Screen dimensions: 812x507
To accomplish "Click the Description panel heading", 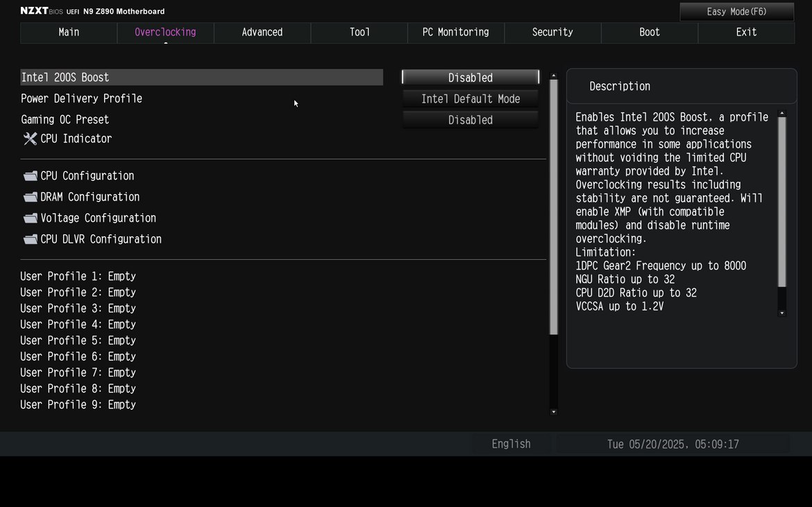I will [620, 87].
